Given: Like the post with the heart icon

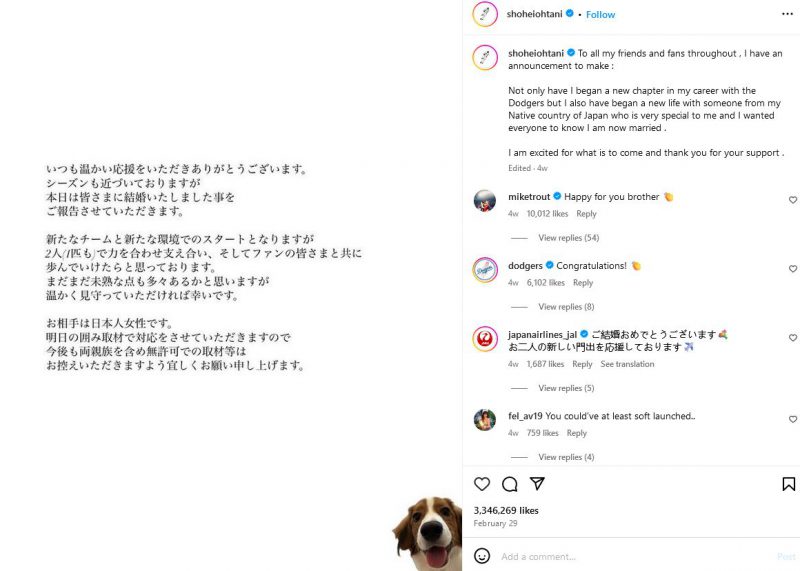Looking at the screenshot, I should [482, 484].
